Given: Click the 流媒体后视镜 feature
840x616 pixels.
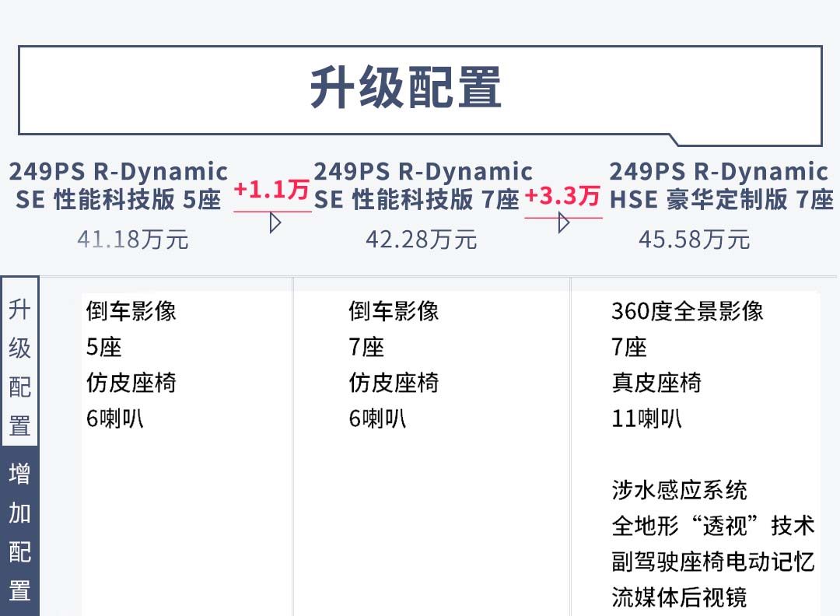Looking at the screenshot, I should tap(679, 597).
